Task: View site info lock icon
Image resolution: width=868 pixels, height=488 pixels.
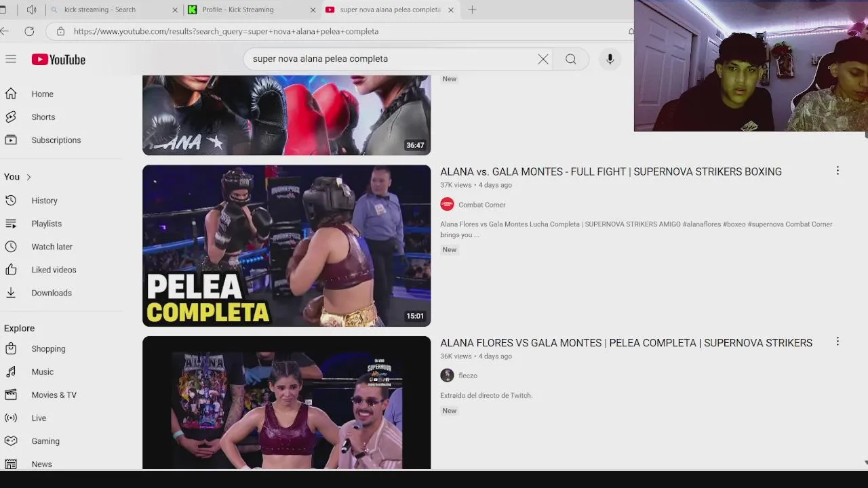Action: pos(60,31)
